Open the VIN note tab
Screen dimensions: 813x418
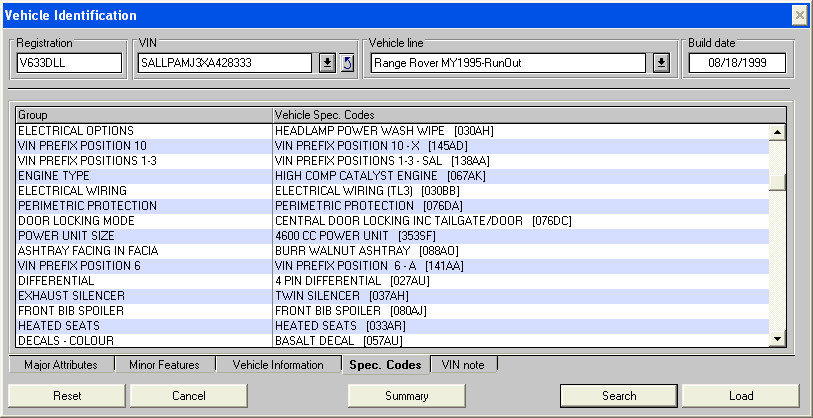pos(463,365)
